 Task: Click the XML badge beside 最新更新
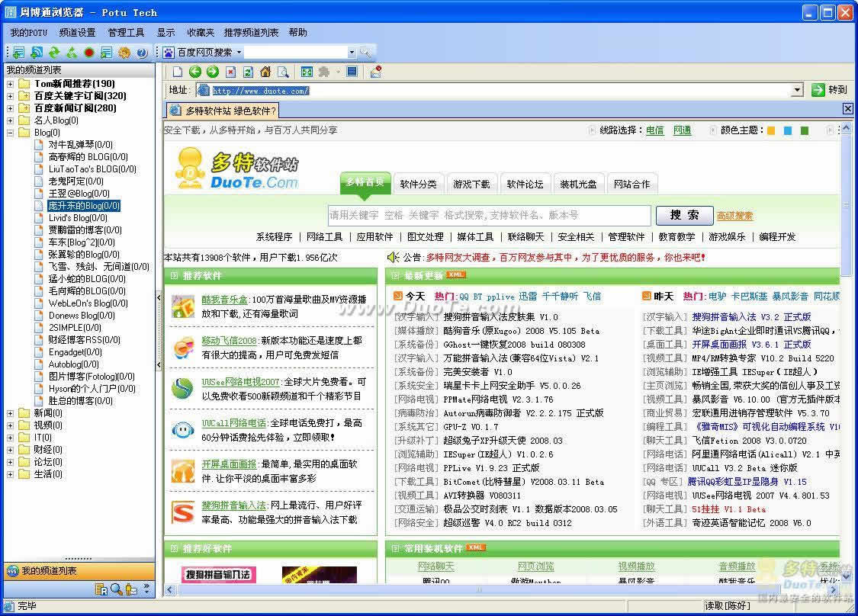455,274
